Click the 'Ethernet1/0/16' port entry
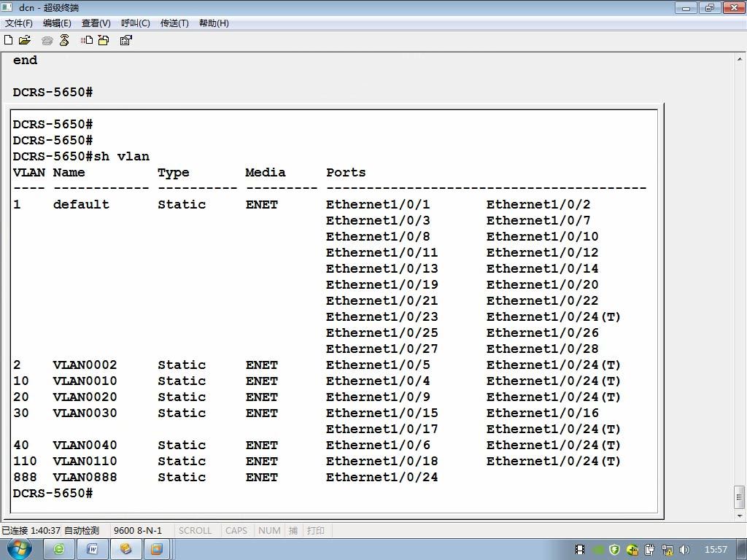747x560 pixels. 542,413
